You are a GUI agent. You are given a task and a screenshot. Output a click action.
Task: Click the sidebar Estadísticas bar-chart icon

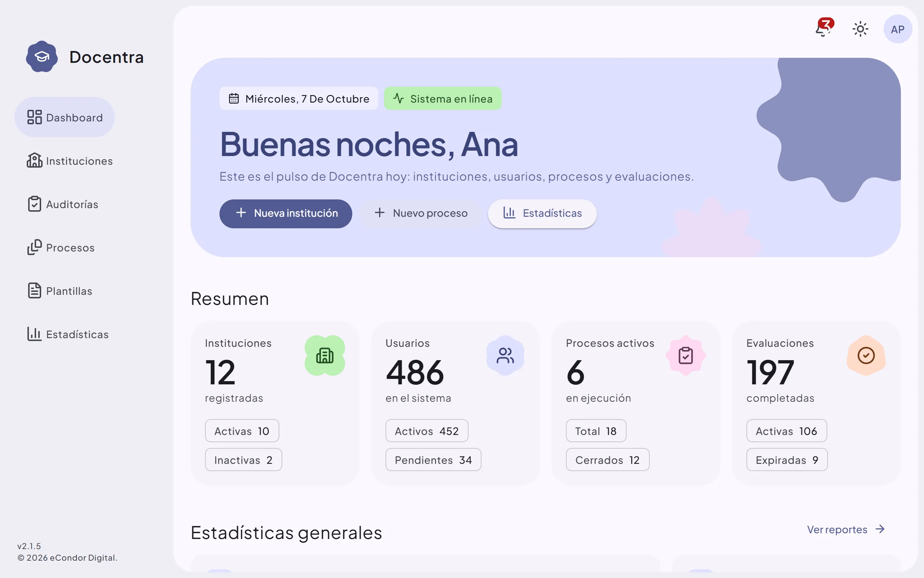[34, 334]
